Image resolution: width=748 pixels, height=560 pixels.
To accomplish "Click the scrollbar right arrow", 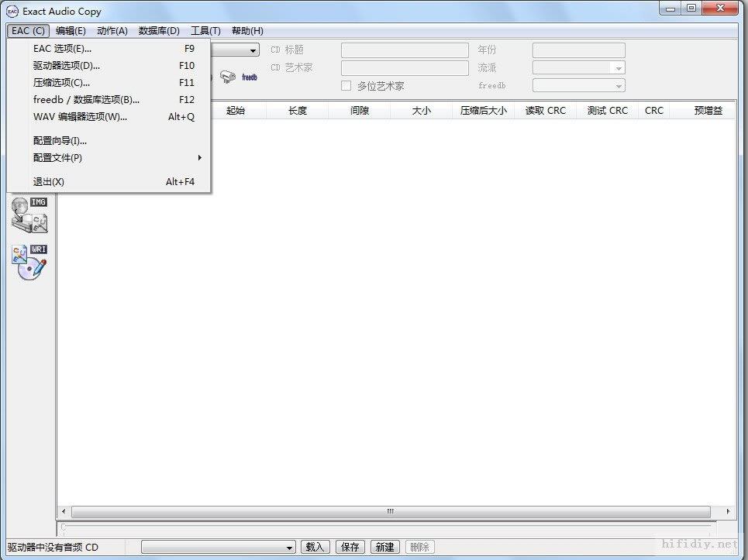I will pyautogui.click(x=728, y=512).
